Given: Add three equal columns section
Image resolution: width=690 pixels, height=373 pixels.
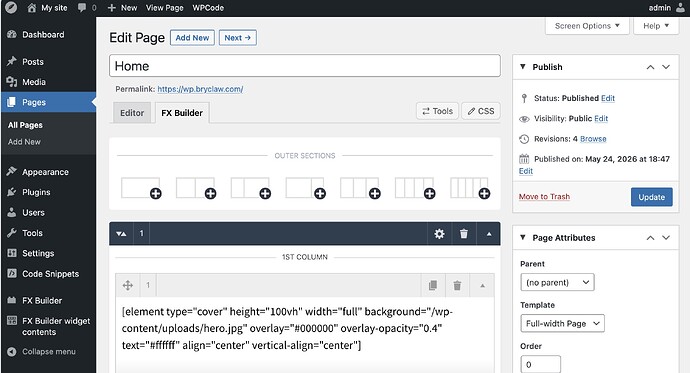Looking at the screenshot, I should pyautogui.click(x=360, y=188).
